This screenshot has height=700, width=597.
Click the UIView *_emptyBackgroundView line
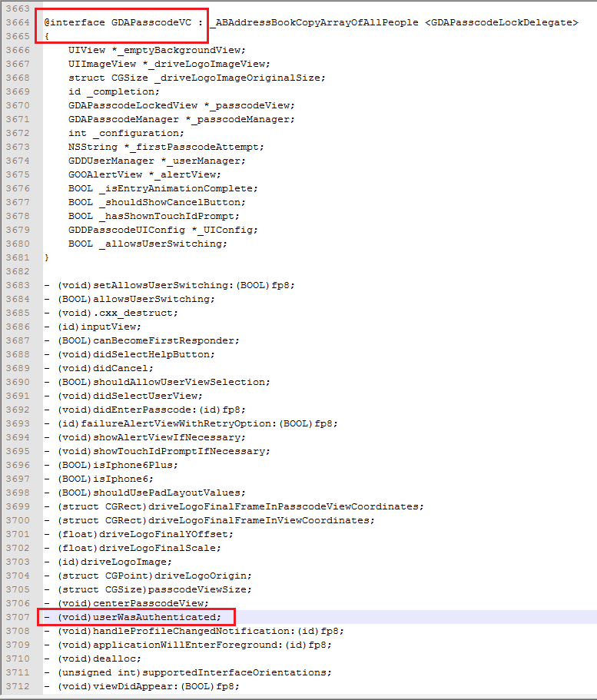pyautogui.click(x=157, y=50)
